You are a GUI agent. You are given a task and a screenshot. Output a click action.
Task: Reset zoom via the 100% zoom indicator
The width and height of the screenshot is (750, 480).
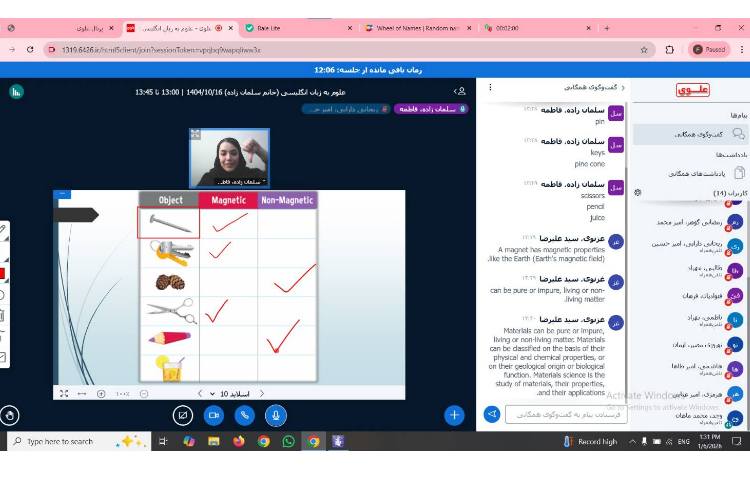click(122, 394)
